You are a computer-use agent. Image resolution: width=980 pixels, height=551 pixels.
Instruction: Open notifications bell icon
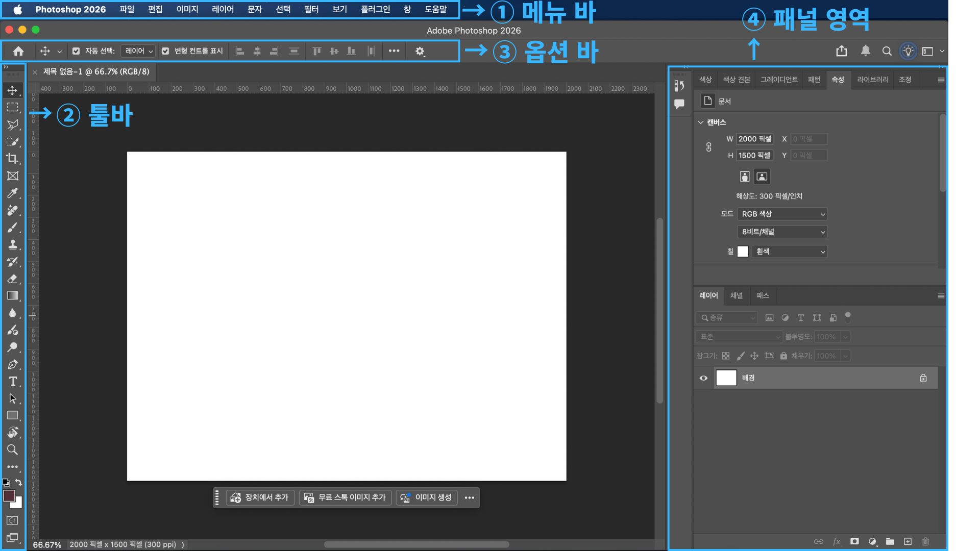click(x=866, y=51)
